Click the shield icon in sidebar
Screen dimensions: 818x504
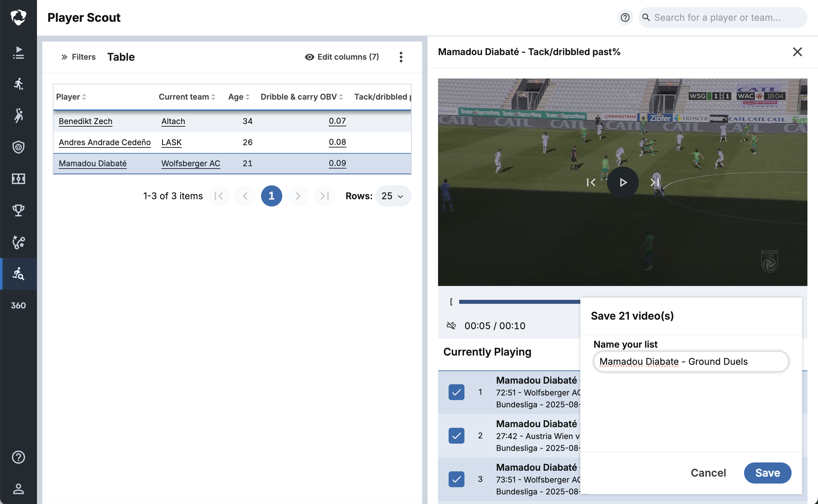[x=18, y=147]
